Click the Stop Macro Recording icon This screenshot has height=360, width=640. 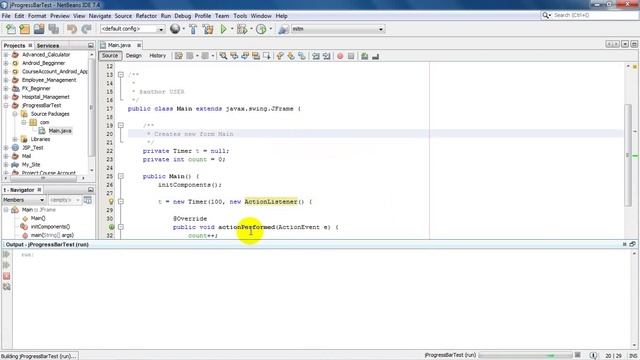click(x=351, y=56)
